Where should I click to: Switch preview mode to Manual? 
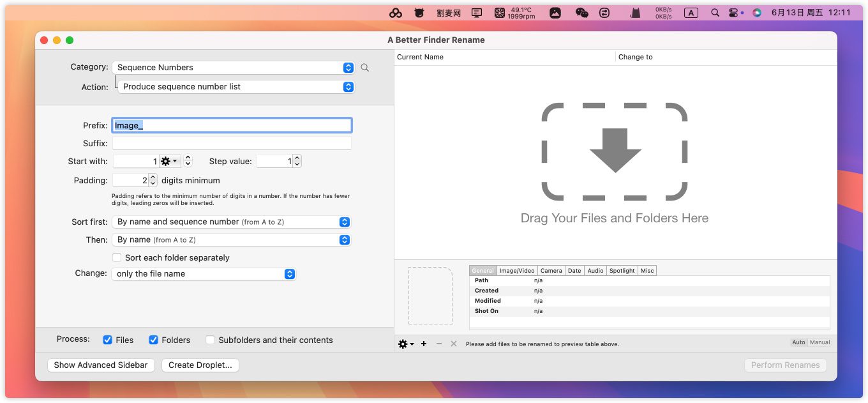[819, 342]
